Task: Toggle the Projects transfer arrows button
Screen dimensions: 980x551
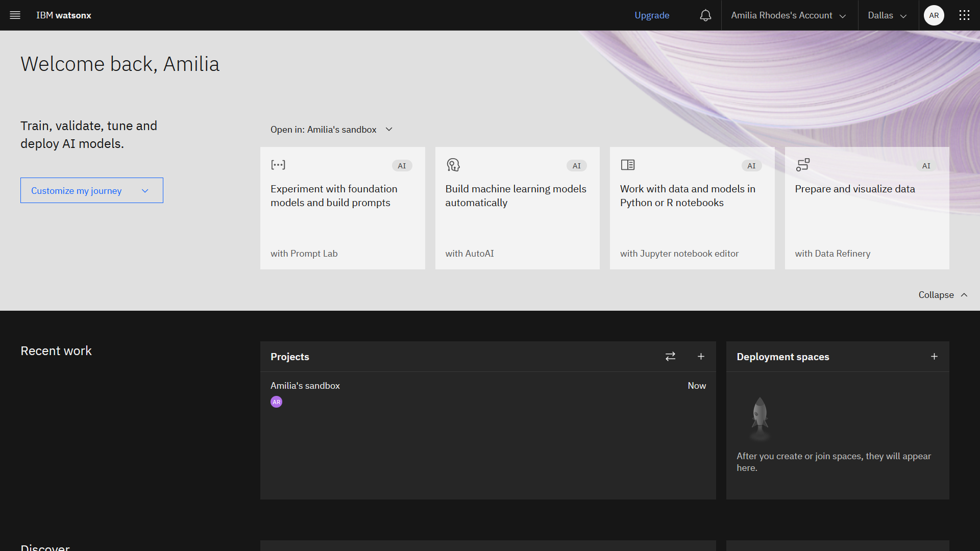Action: click(x=670, y=357)
